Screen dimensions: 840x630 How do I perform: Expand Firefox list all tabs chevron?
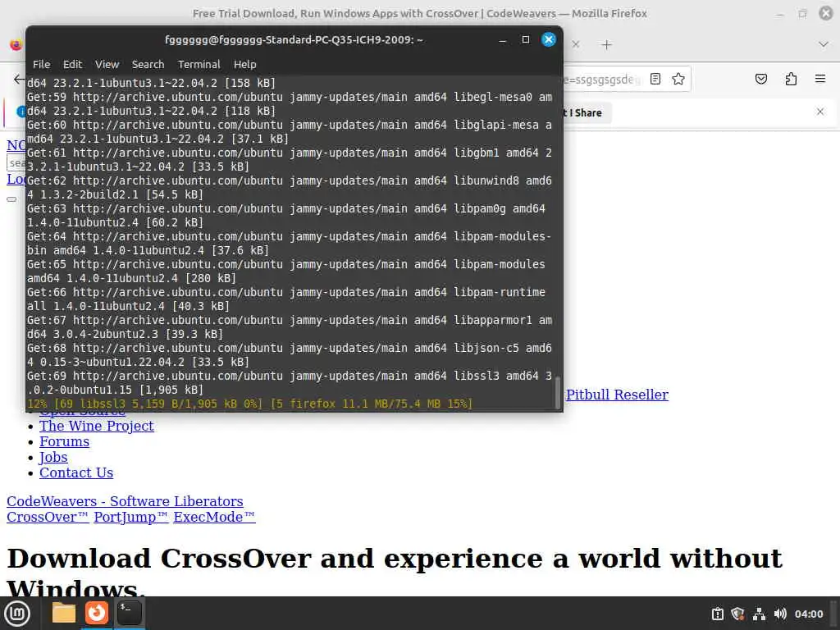tap(824, 44)
